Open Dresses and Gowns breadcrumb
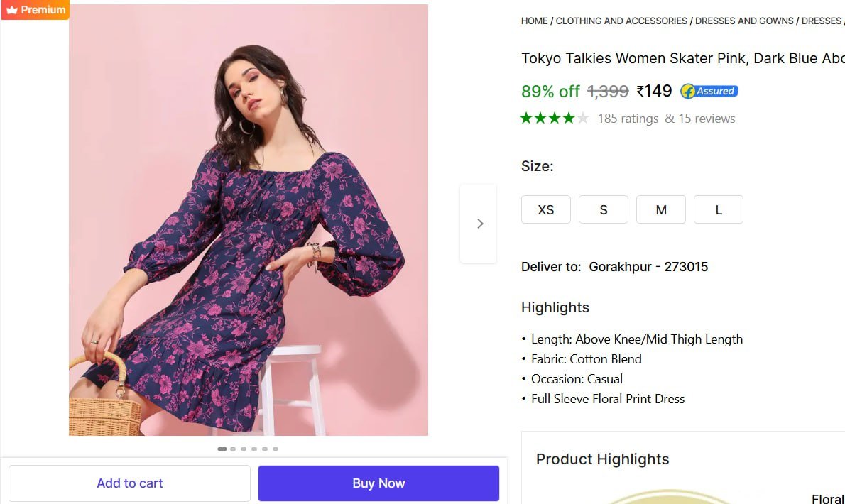The image size is (845, 504). pyautogui.click(x=744, y=21)
